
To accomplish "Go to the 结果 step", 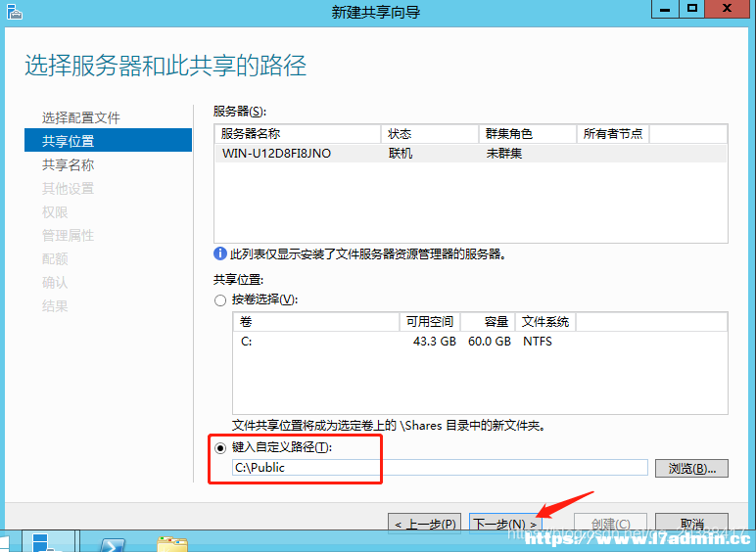I will [55, 306].
